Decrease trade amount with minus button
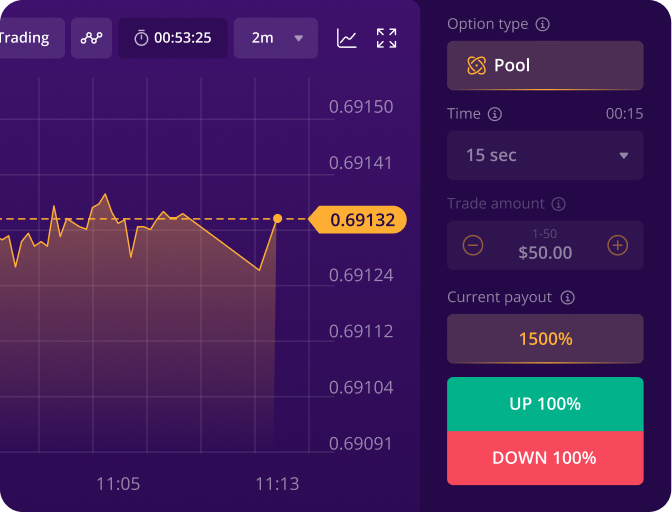Image resolution: width=672 pixels, height=512 pixels. [x=473, y=245]
